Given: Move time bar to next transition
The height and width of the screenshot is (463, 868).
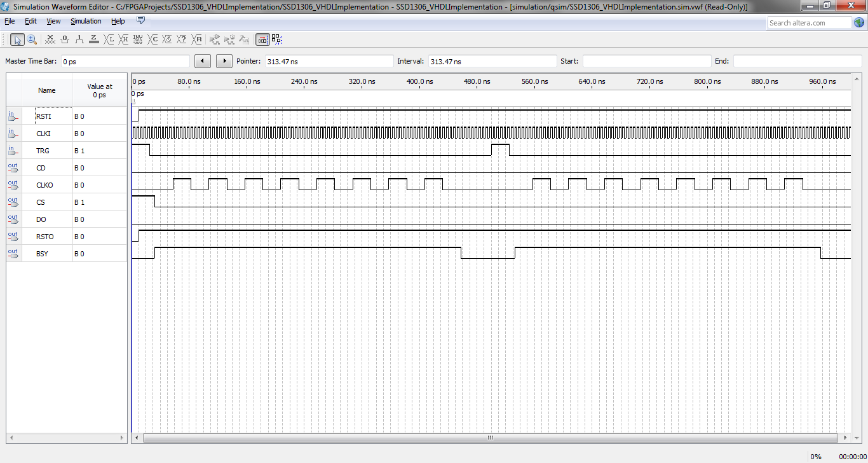Looking at the screenshot, I should click(x=224, y=61).
